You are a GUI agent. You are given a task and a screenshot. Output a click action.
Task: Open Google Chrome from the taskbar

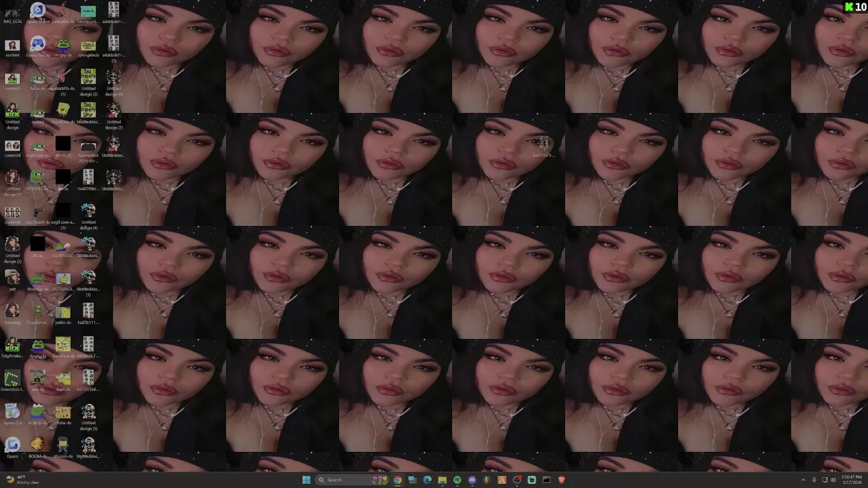[397, 480]
